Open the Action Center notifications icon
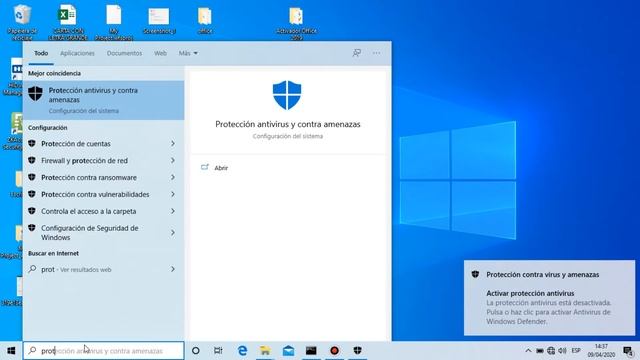640x360 pixels. pyautogui.click(x=628, y=351)
